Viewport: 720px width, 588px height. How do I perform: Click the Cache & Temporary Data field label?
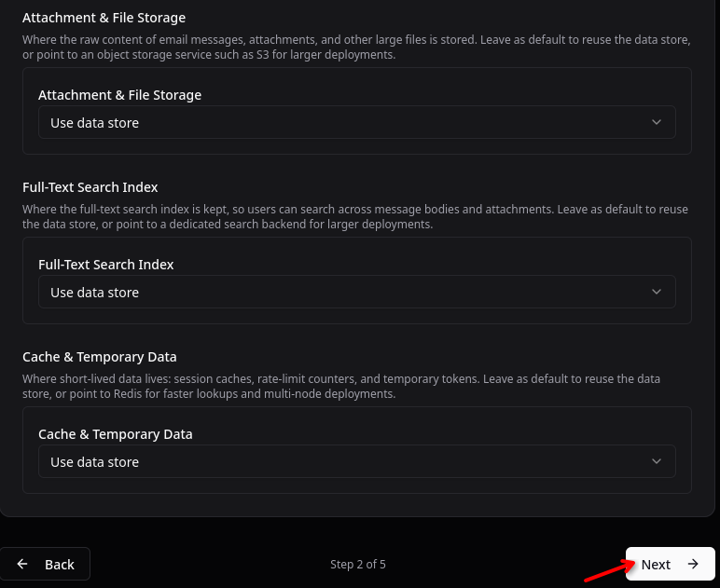click(x=116, y=434)
